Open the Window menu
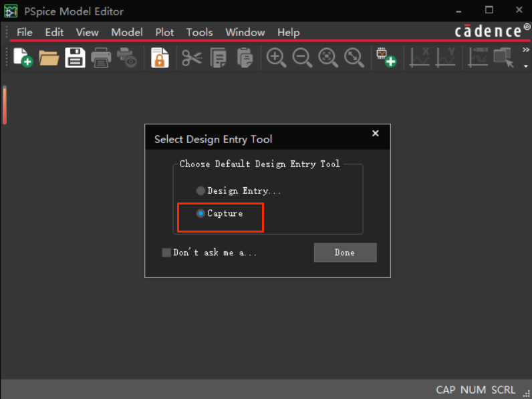 245,33
